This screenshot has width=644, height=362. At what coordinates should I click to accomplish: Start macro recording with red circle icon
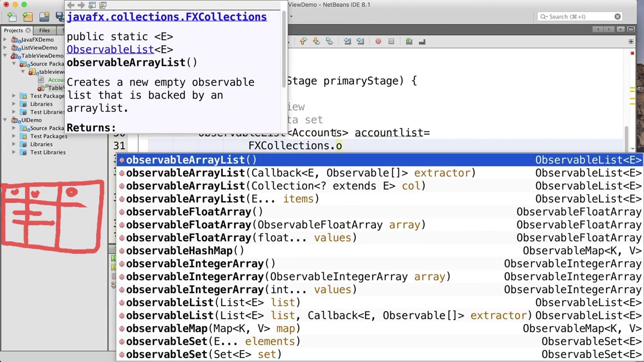point(378,41)
